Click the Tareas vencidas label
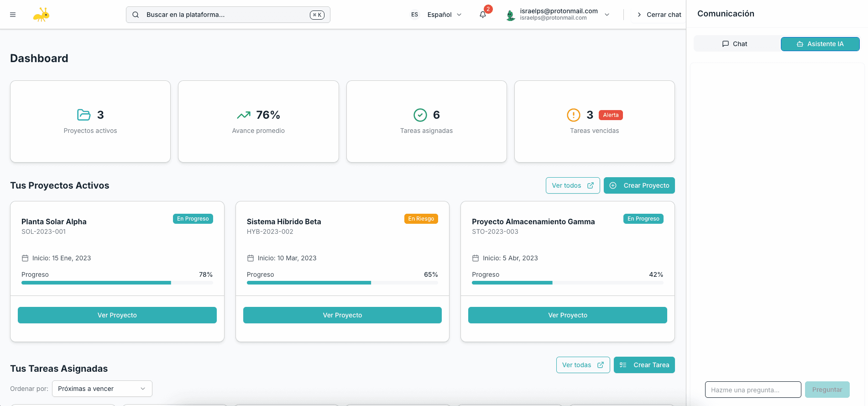The image size is (868, 406). tap(595, 131)
